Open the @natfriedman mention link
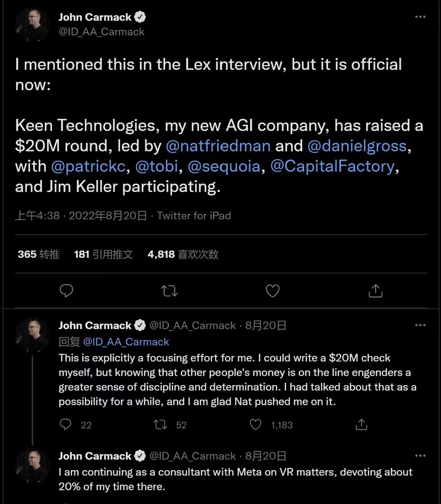 [218, 146]
